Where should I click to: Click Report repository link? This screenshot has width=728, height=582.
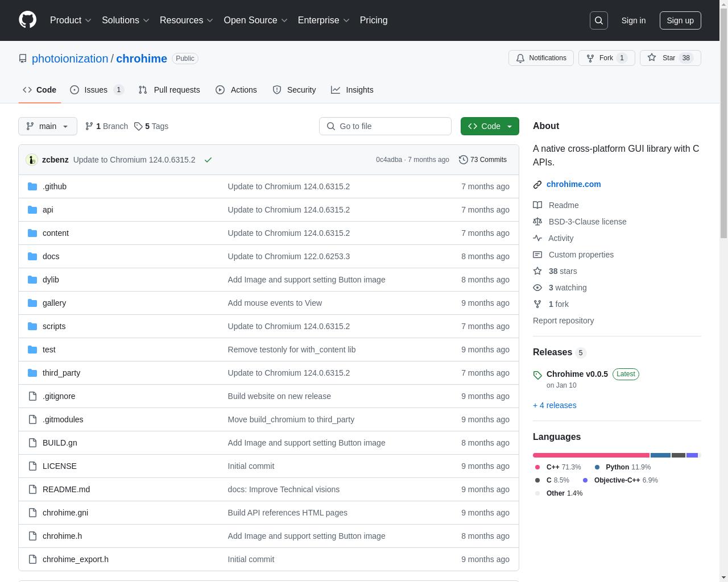(563, 321)
